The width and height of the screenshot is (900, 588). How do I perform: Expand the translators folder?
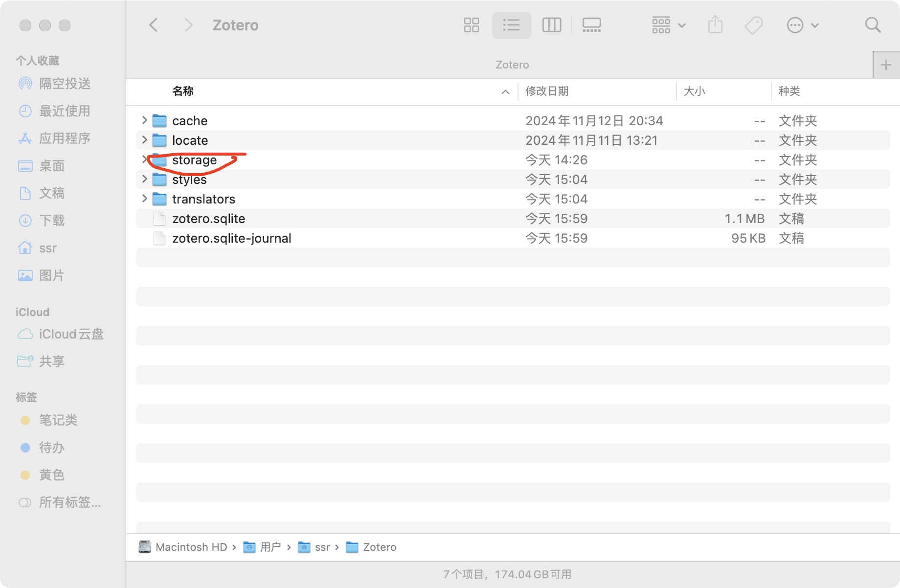pos(144,198)
